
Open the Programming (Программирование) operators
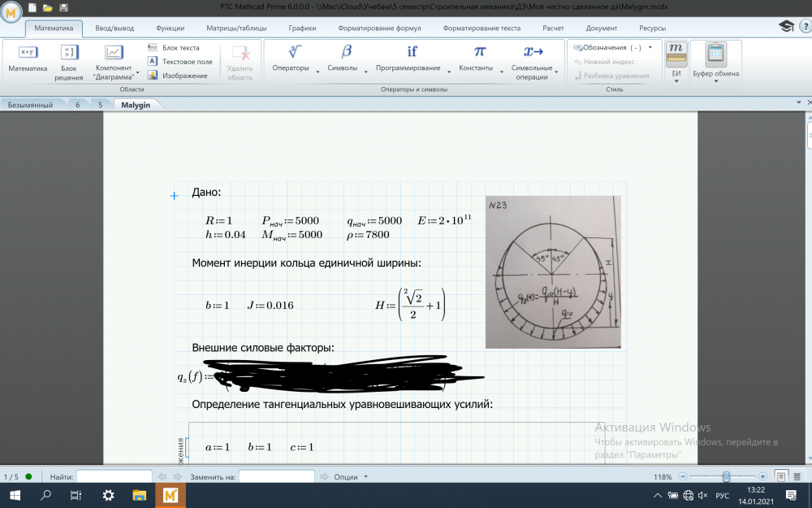click(x=412, y=59)
